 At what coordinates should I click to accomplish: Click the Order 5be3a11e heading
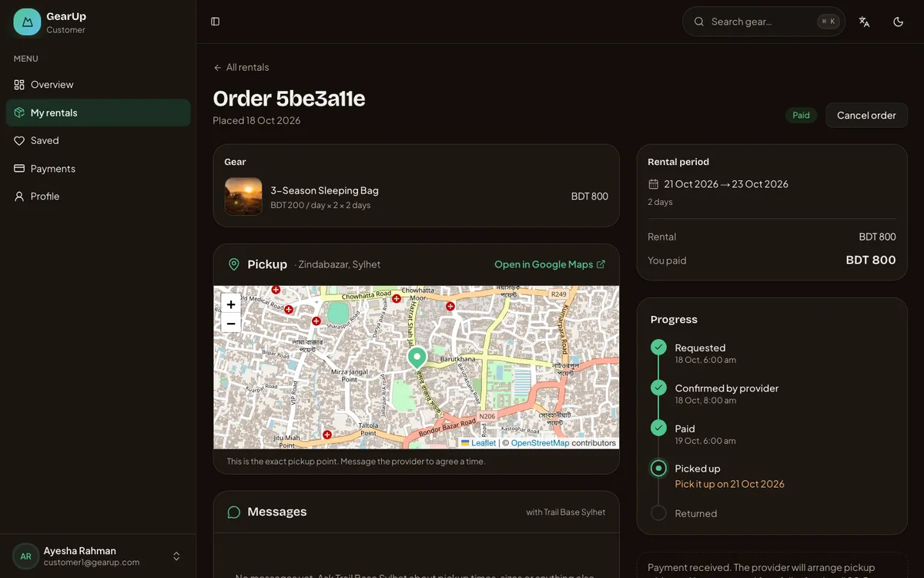pyautogui.click(x=289, y=99)
